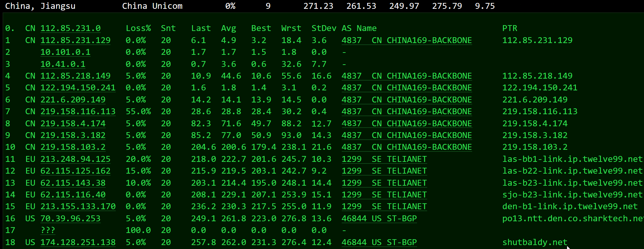Click the China, Jiangsu location text
This screenshot has width=644, height=249.
point(40,6)
